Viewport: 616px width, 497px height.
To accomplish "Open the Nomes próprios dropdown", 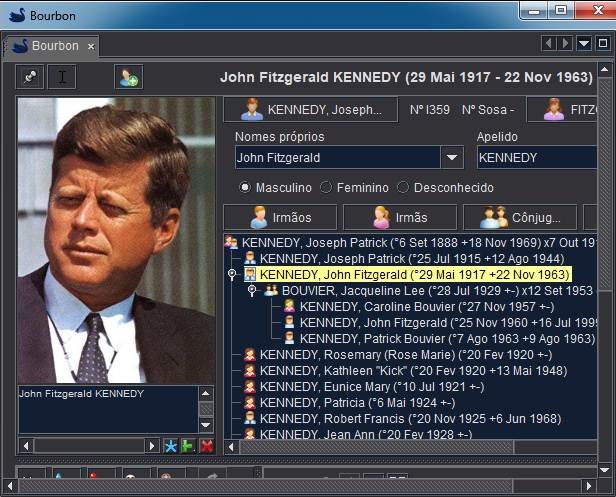I will [x=452, y=157].
